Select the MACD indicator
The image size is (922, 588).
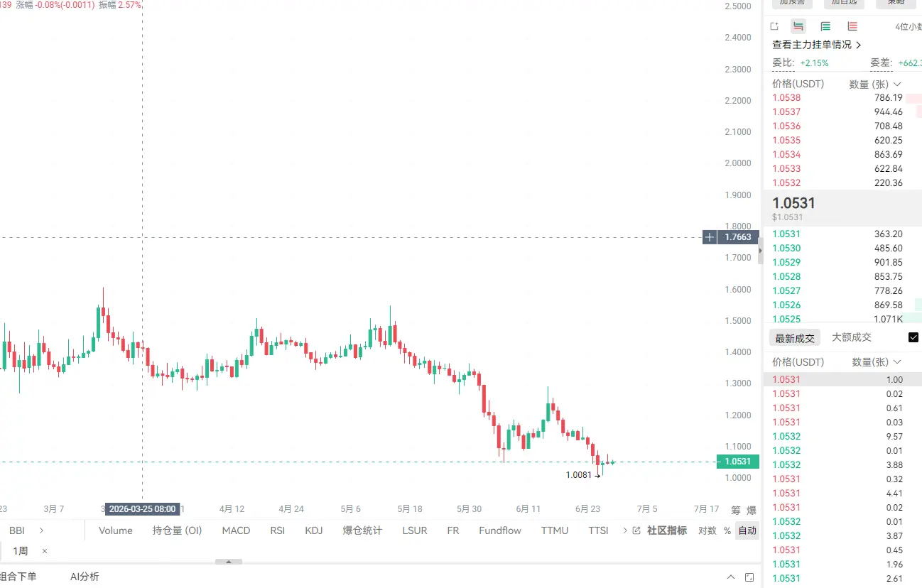(x=236, y=530)
